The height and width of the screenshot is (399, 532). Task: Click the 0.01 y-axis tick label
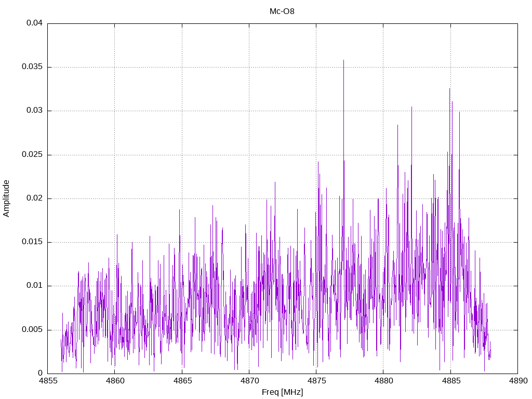[x=35, y=286]
